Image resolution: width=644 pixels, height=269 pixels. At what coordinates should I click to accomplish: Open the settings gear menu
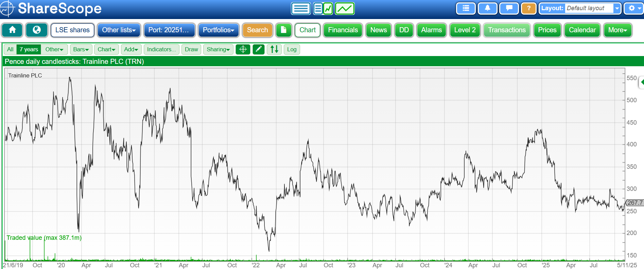click(634, 8)
